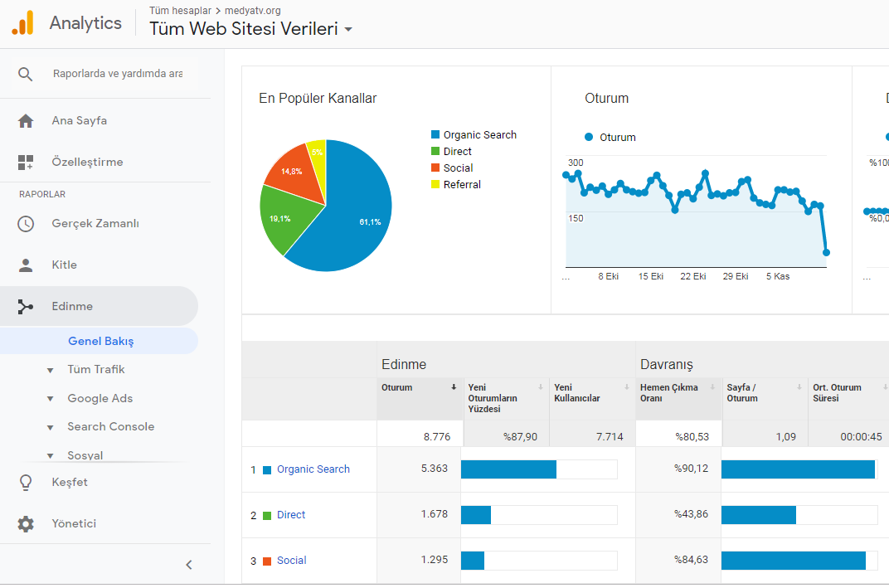Click the search magnifier icon in sidebar
The height and width of the screenshot is (588, 889).
(x=25, y=74)
